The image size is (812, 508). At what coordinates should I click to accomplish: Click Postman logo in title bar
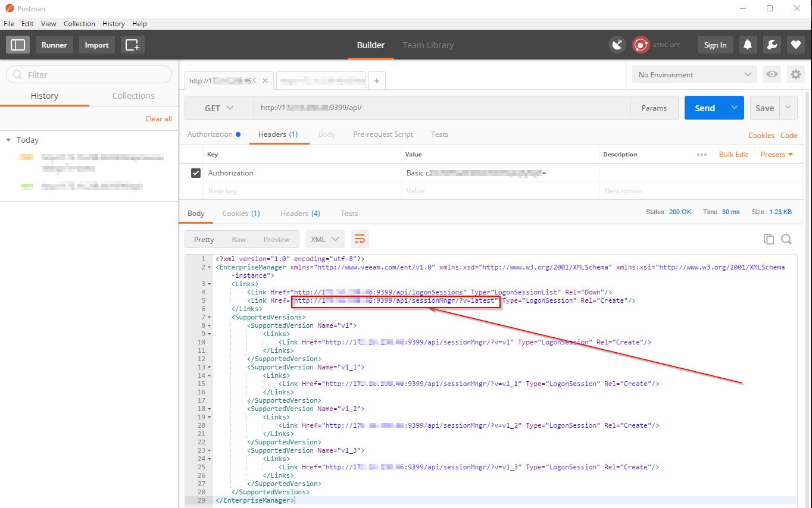coord(10,8)
